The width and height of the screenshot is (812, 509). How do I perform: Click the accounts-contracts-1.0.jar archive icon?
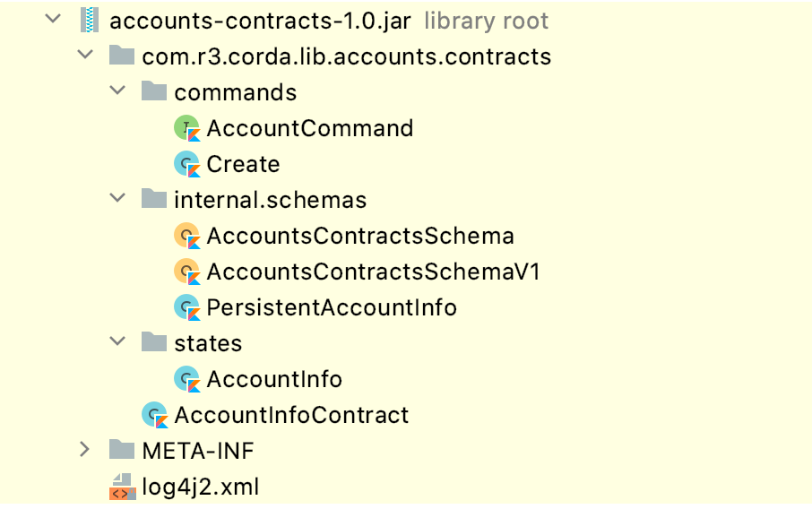click(x=90, y=21)
